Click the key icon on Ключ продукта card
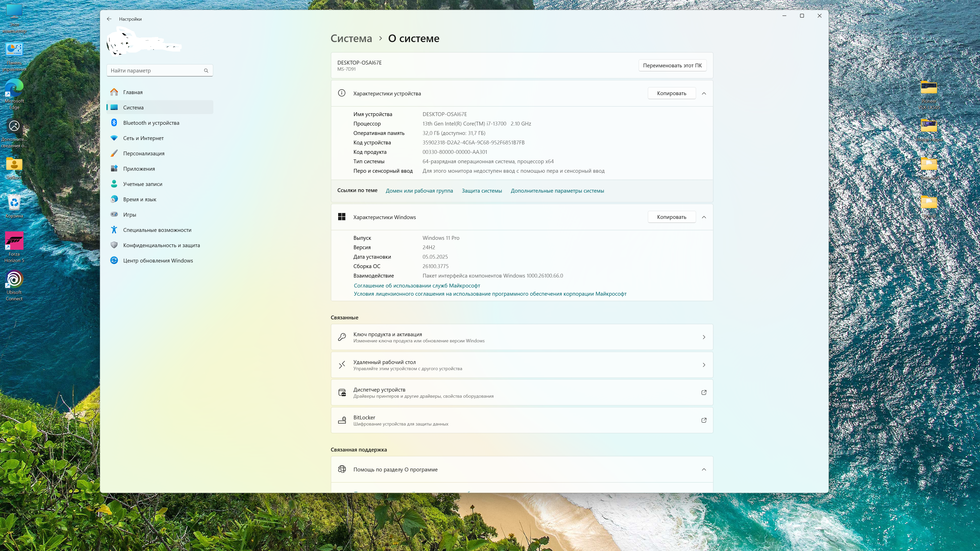980x551 pixels. click(342, 337)
